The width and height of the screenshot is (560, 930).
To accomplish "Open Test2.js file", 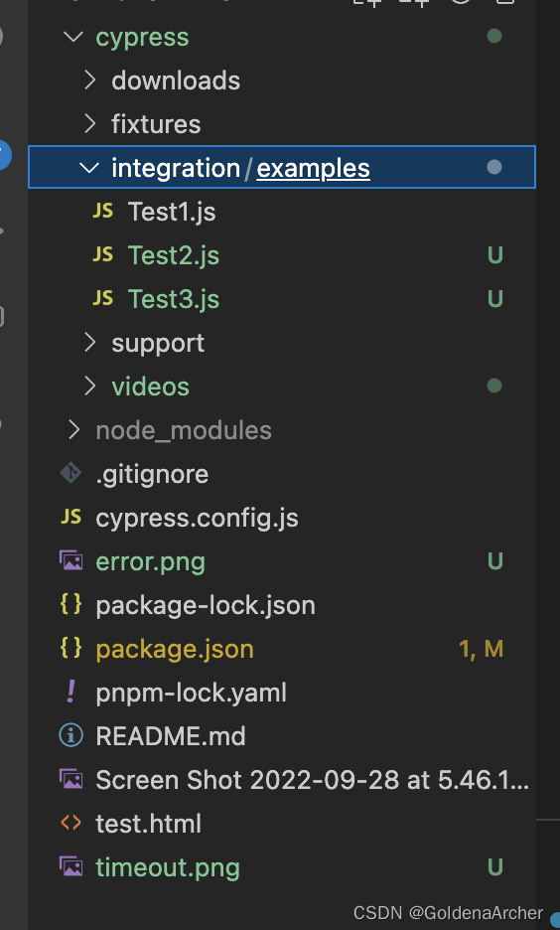I will pos(174,255).
